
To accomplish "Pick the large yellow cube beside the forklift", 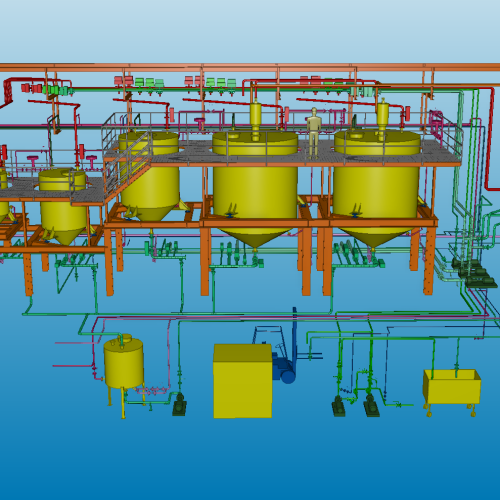I will tap(243, 381).
